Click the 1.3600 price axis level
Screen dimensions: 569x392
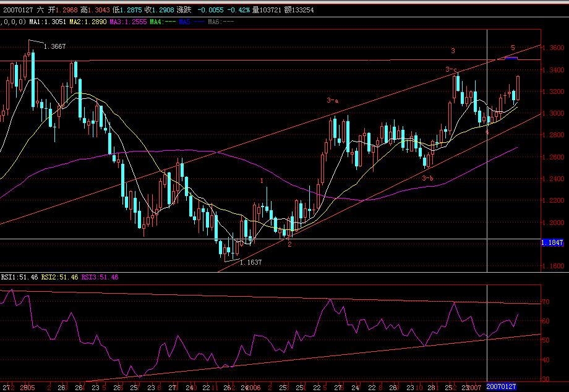click(554, 48)
